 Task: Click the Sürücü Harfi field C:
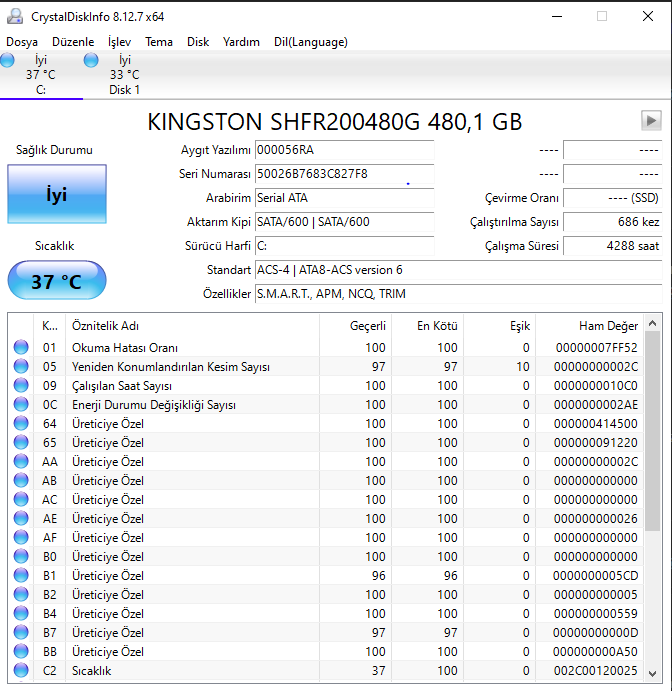[345, 245]
